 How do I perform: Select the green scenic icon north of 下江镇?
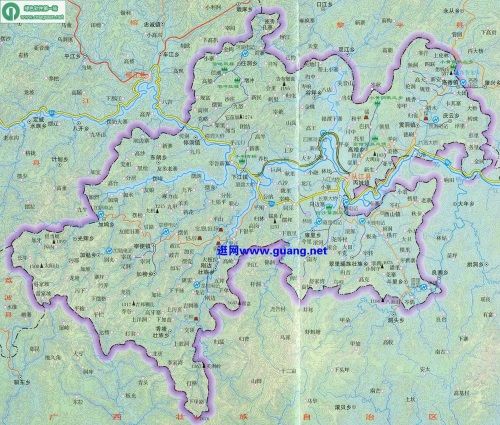pos(243,161)
